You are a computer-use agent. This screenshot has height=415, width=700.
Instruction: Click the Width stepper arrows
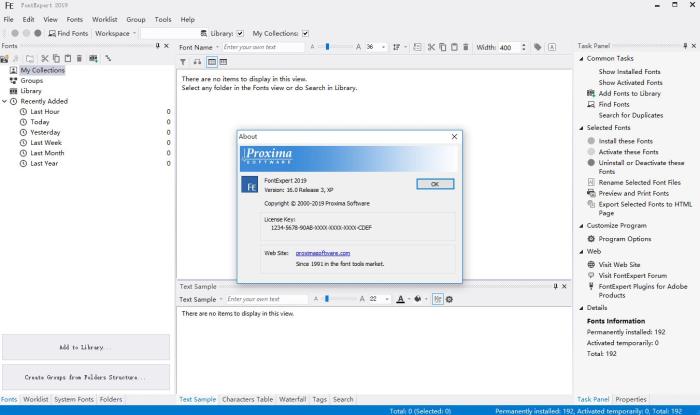[x=524, y=47]
